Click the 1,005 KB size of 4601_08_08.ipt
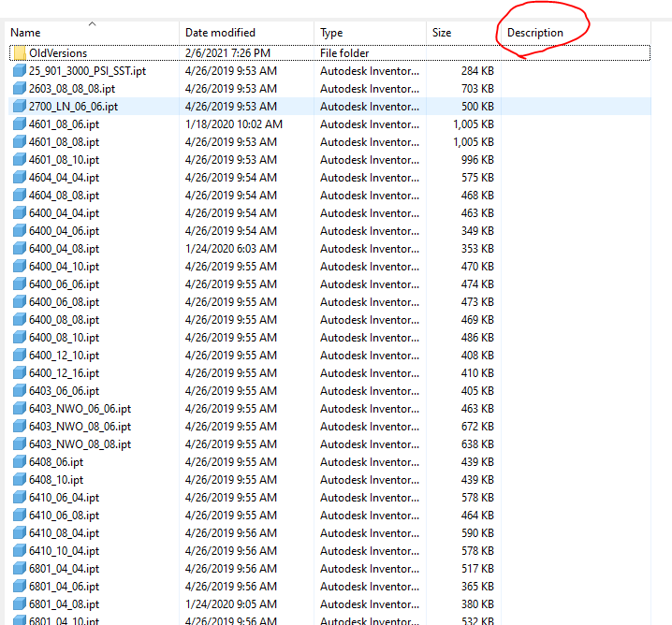Viewport: 672px width, 625px height. pos(474,142)
